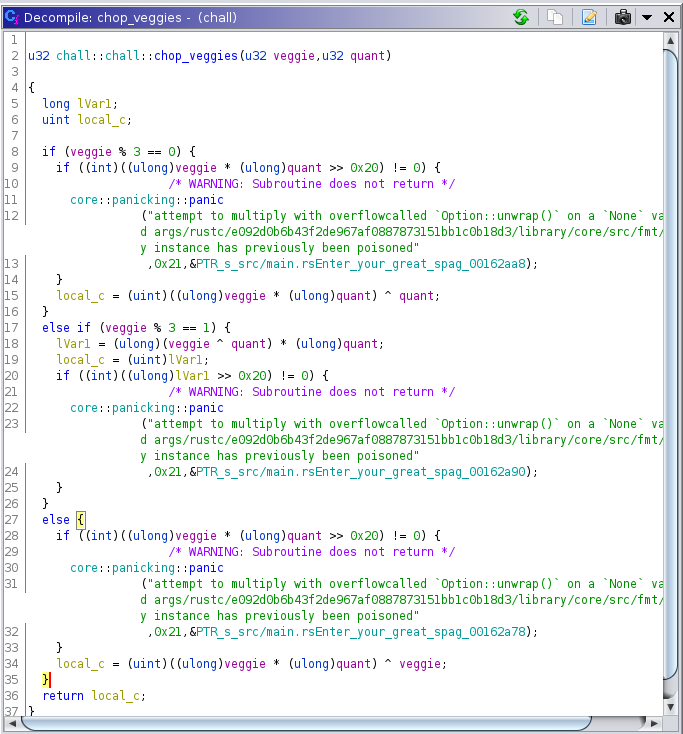This screenshot has height=734, width=683.
Task: Click the first core::panicking::panic call
Action: (147, 200)
